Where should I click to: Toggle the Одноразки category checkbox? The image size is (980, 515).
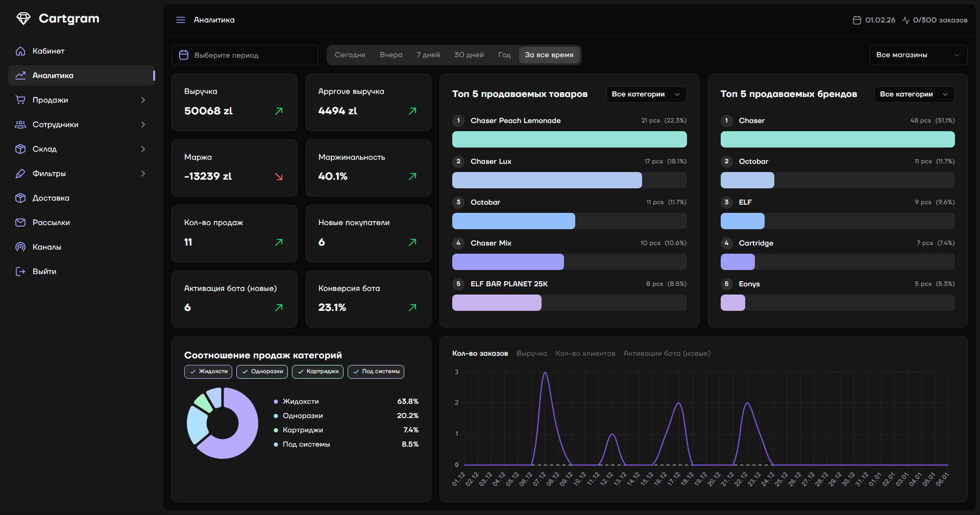click(x=262, y=372)
